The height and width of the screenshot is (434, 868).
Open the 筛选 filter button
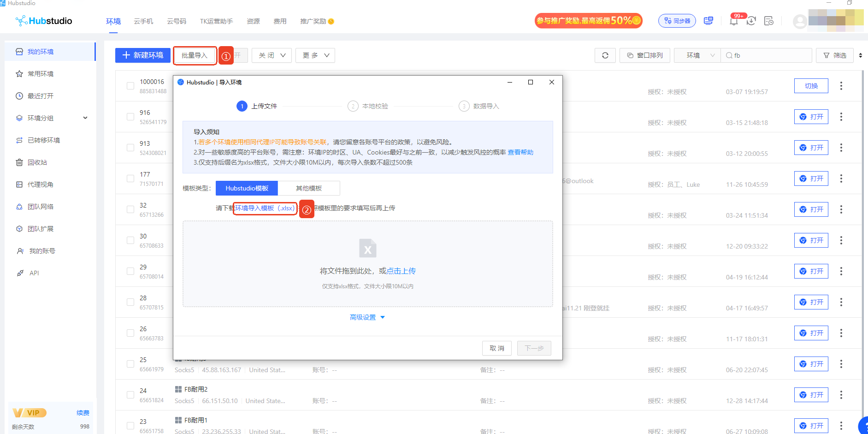click(x=834, y=55)
